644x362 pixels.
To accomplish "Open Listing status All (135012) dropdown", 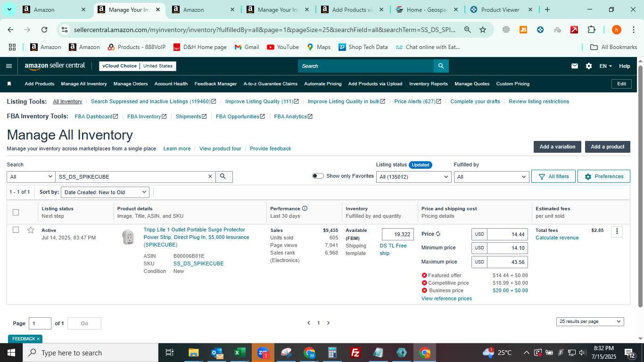I will (x=414, y=177).
